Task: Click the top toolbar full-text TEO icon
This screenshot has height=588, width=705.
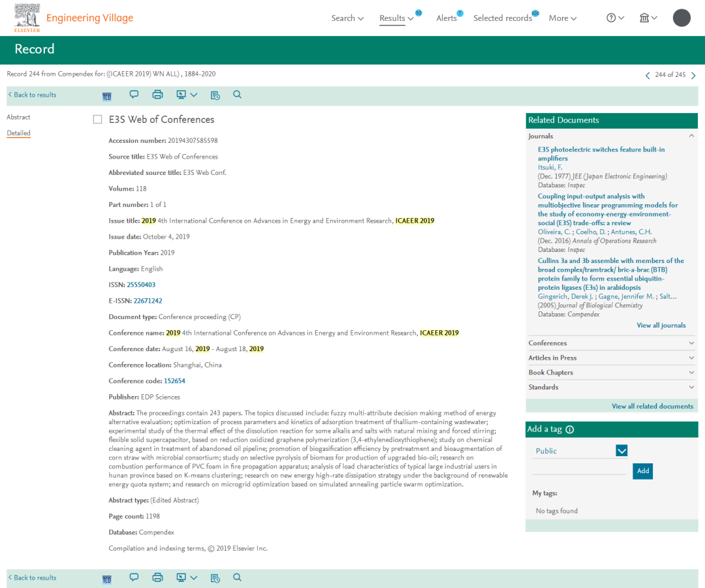Action: point(106,96)
